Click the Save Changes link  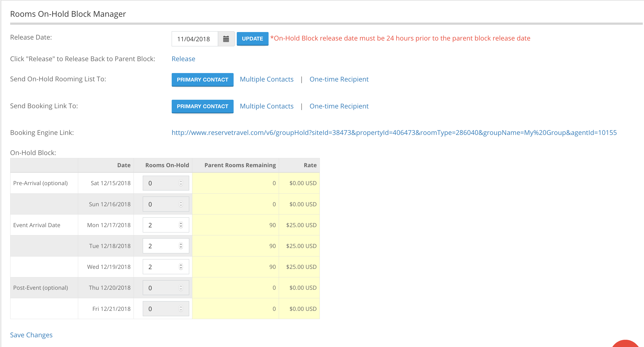coord(31,335)
